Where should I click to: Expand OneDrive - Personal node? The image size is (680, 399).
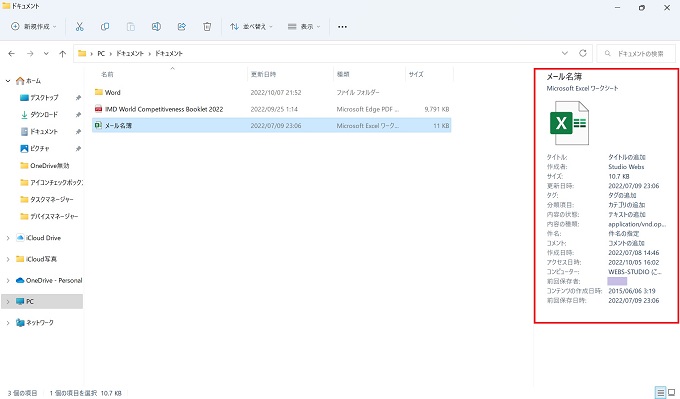click(8, 280)
